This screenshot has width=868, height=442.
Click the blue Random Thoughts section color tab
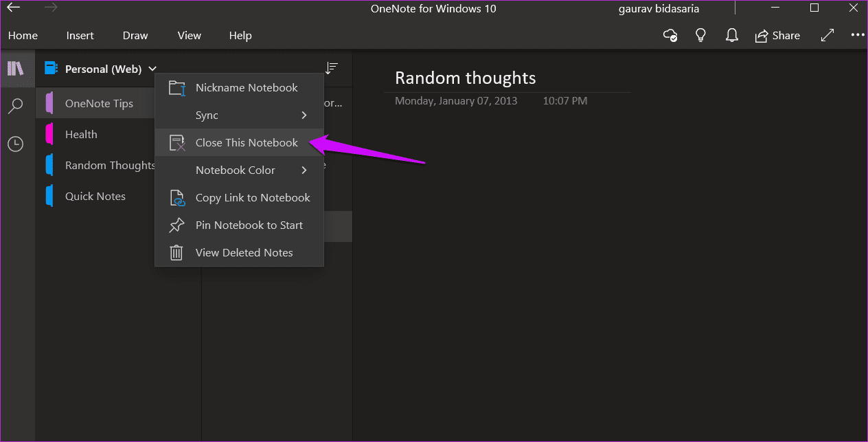pyautogui.click(x=49, y=165)
